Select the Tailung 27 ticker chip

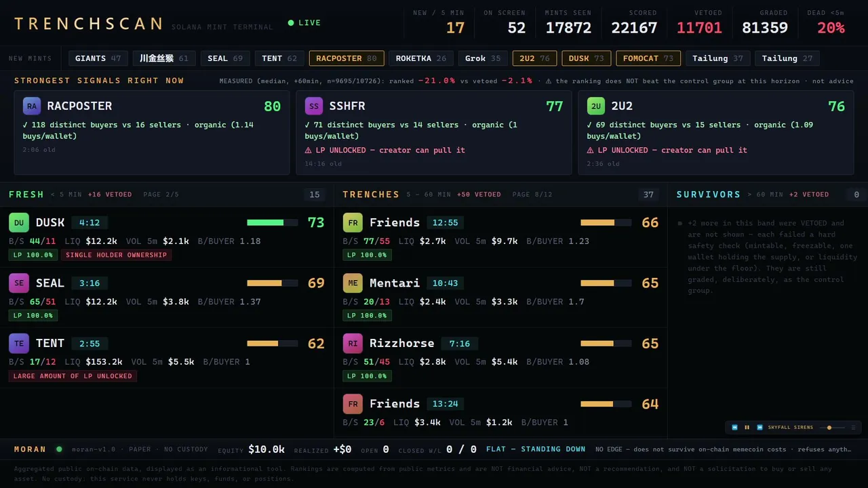(x=787, y=58)
